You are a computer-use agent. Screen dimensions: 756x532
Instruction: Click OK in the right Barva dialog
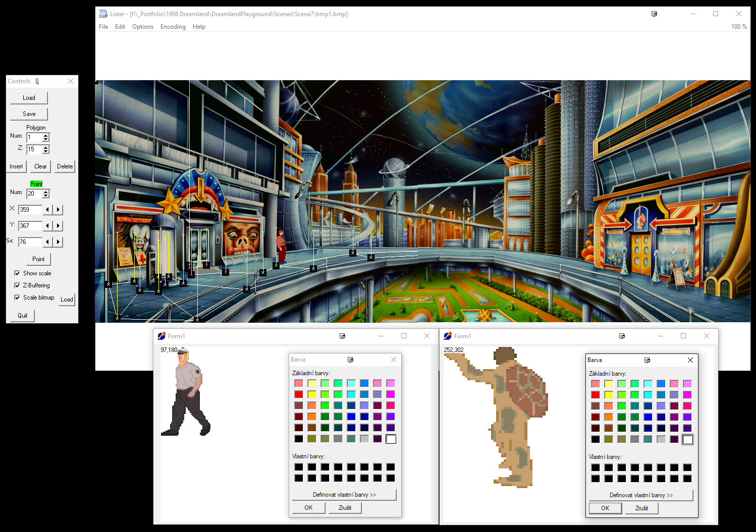pos(605,508)
